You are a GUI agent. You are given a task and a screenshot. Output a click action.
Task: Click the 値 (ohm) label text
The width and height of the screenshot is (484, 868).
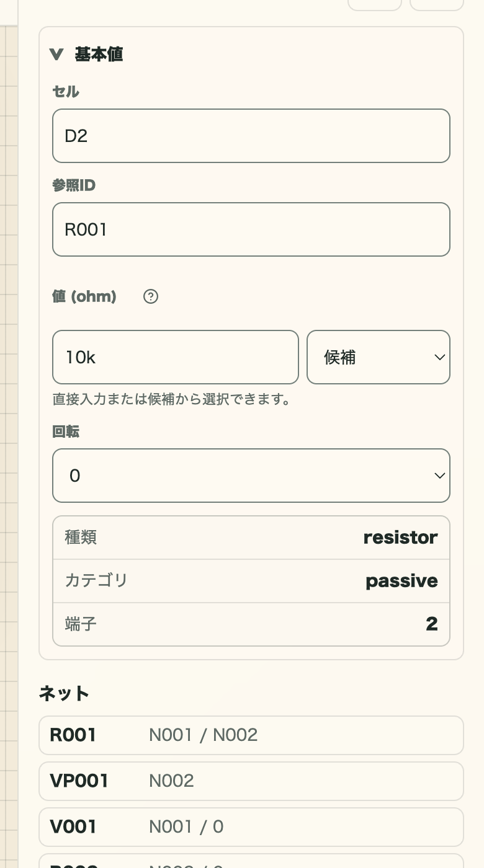(x=84, y=296)
